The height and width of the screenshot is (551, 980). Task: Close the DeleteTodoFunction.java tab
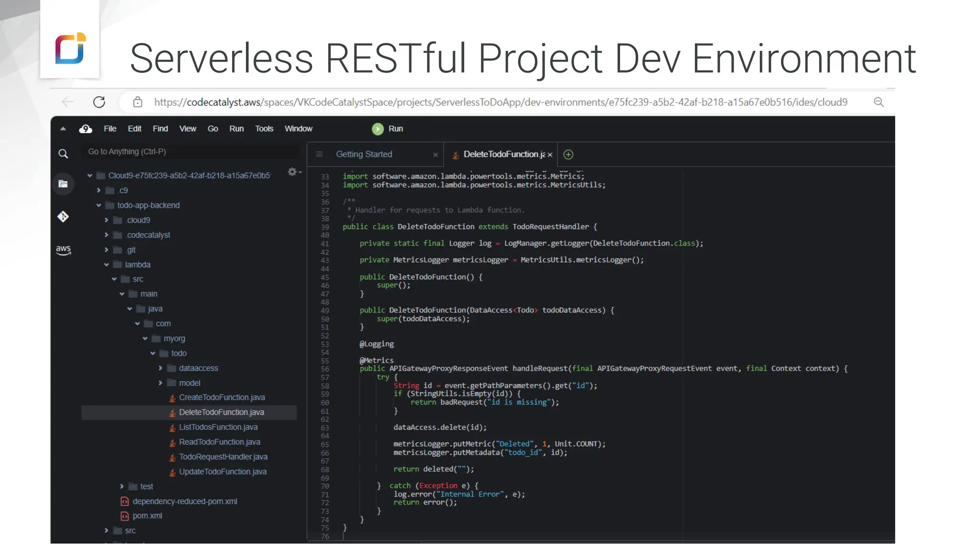coord(550,154)
